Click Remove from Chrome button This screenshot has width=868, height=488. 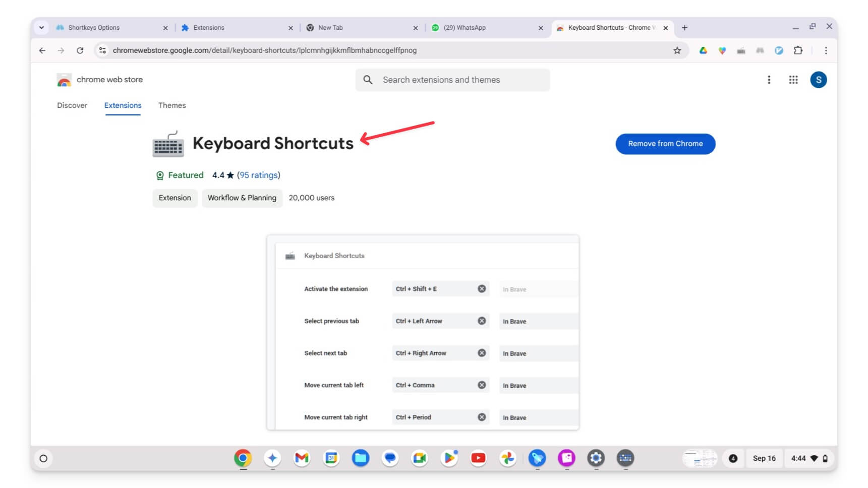pos(665,144)
